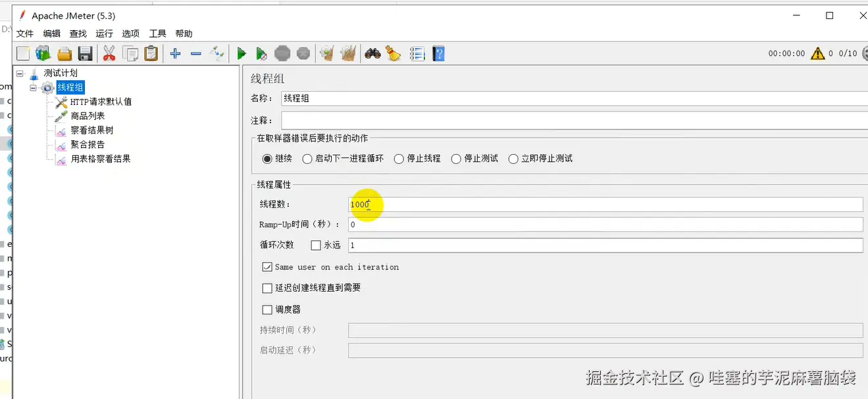
Task: Click the 00:00:00 elapsed timer
Action: point(786,54)
